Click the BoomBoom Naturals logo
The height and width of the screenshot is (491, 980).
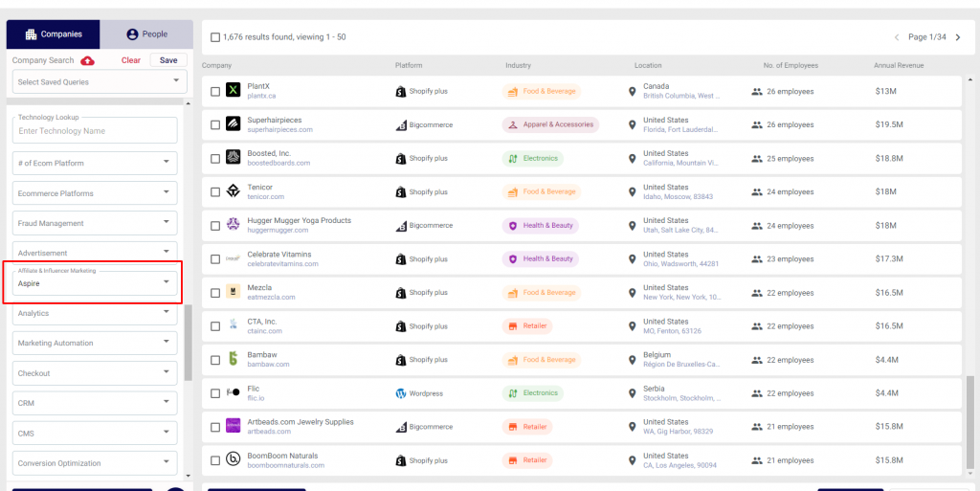pyautogui.click(x=234, y=459)
